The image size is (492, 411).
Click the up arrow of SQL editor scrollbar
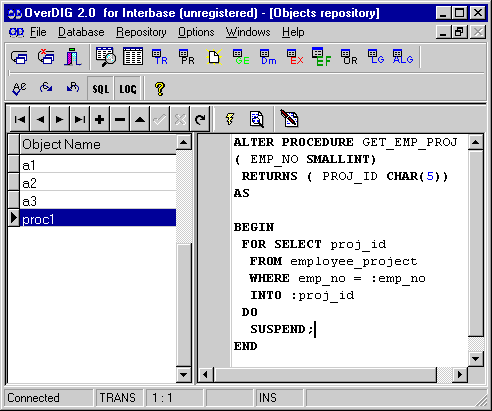476,143
